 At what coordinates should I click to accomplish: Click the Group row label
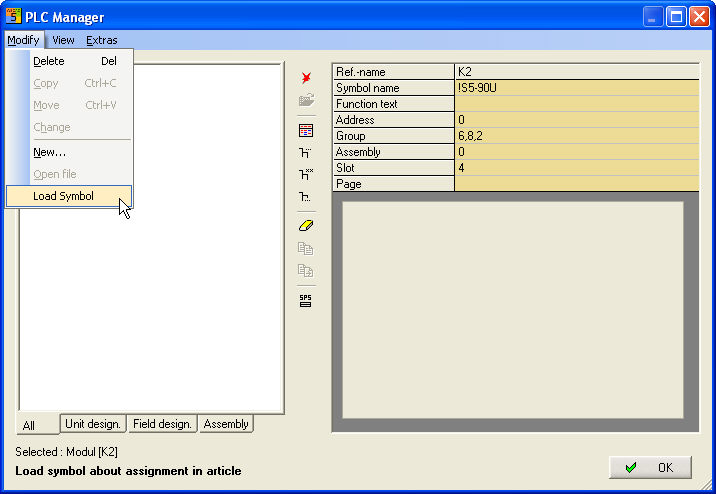(x=393, y=136)
